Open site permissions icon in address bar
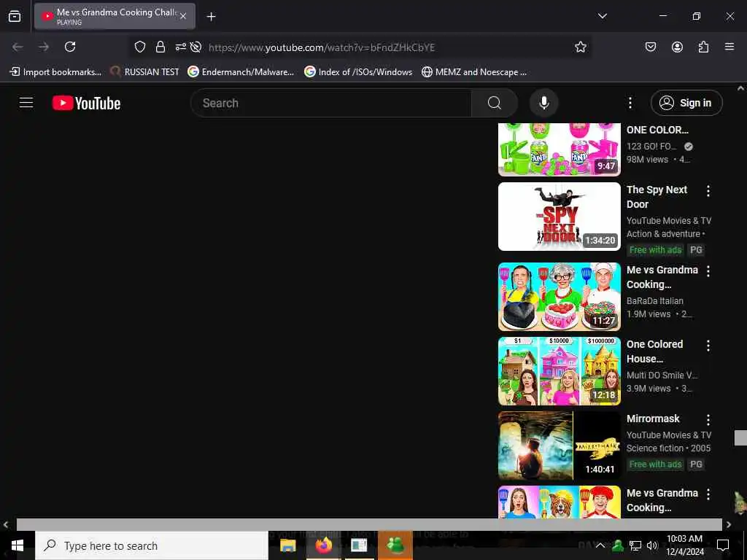747x560 pixels. click(181, 47)
